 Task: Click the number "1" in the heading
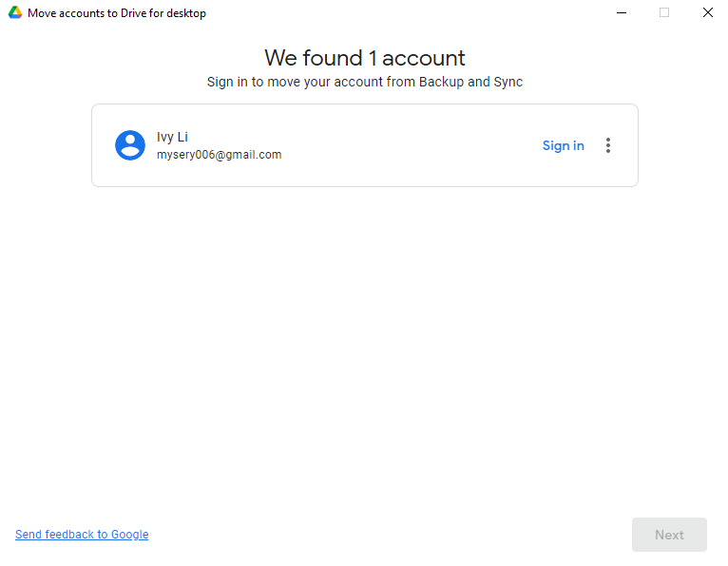(373, 58)
